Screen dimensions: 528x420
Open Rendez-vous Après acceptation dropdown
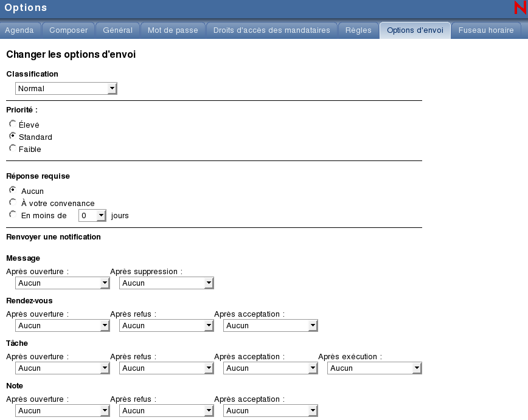271,325
